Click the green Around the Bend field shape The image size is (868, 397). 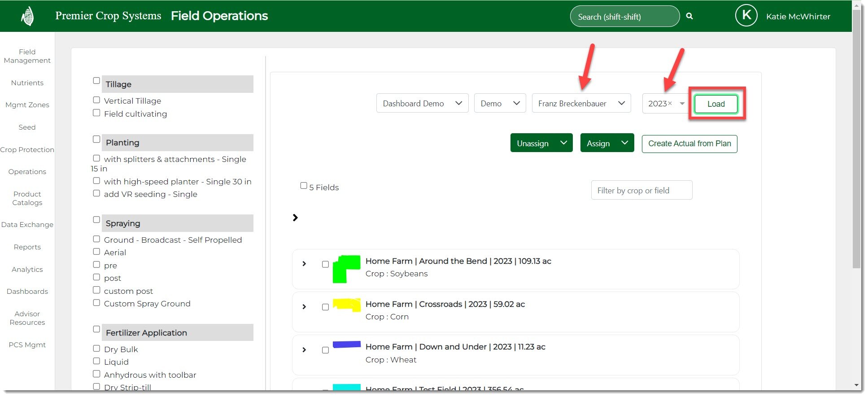(x=346, y=268)
